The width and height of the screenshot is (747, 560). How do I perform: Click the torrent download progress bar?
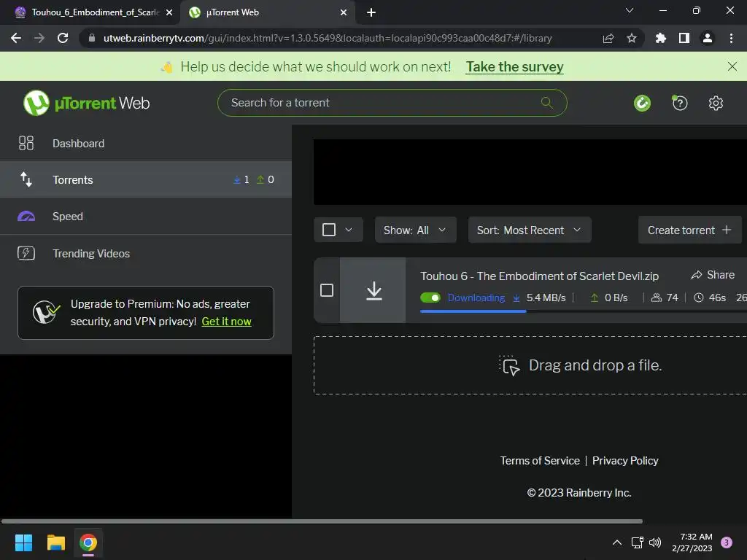(583, 311)
